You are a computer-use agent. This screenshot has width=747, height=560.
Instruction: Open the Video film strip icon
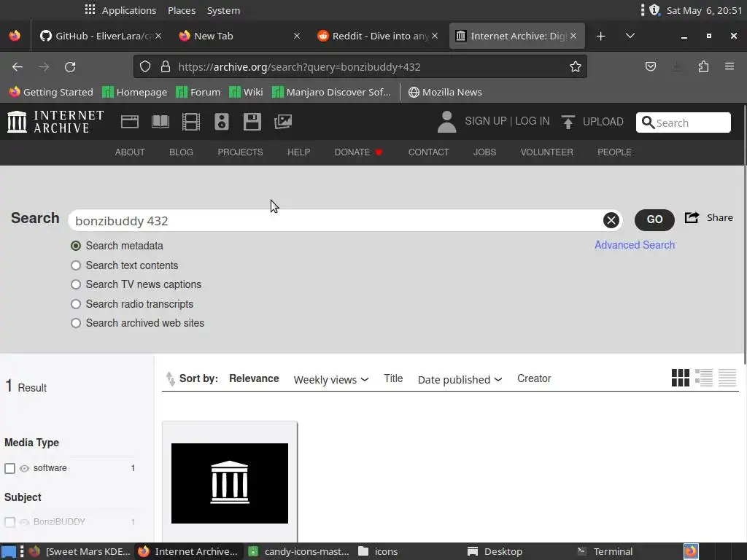tap(191, 122)
